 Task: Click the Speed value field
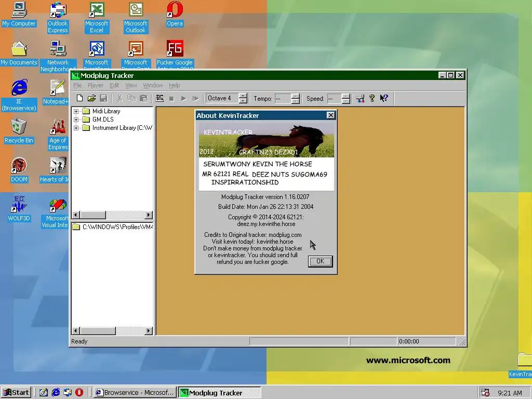tap(335, 99)
